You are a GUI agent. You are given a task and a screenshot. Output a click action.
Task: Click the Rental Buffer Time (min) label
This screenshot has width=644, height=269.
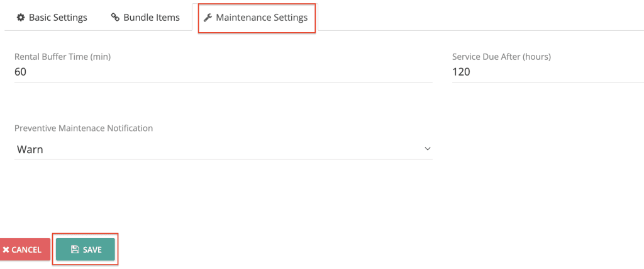pyautogui.click(x=62, y=57)
